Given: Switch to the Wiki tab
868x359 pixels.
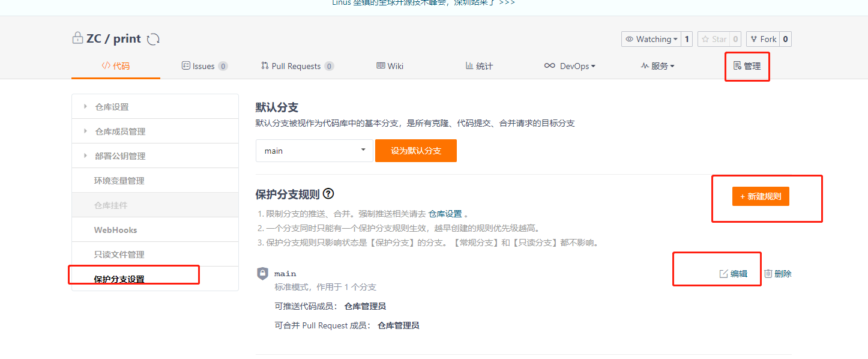Looking at the screenshot, I should click(390, 66).
